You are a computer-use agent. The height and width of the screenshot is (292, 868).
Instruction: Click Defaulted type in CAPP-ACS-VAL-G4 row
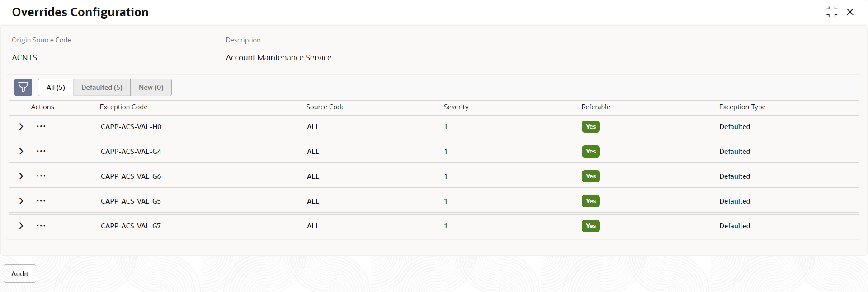pos(735,152)
